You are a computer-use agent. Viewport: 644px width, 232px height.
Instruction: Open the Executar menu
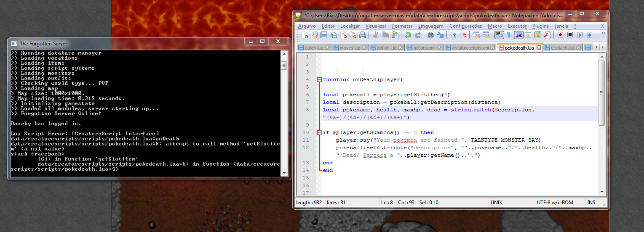point(517,26)
